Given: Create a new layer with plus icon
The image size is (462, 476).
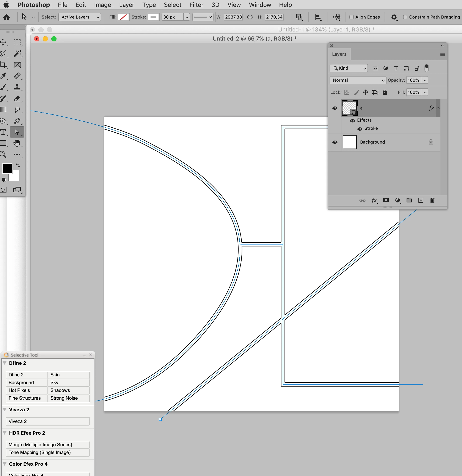Looking at the screenshot, I should point(421,200).
